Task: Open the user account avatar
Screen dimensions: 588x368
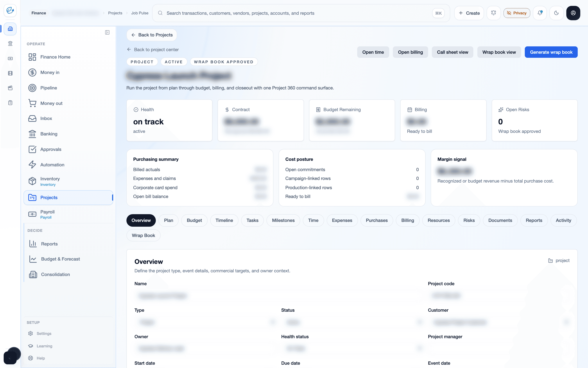Action: 573,13
